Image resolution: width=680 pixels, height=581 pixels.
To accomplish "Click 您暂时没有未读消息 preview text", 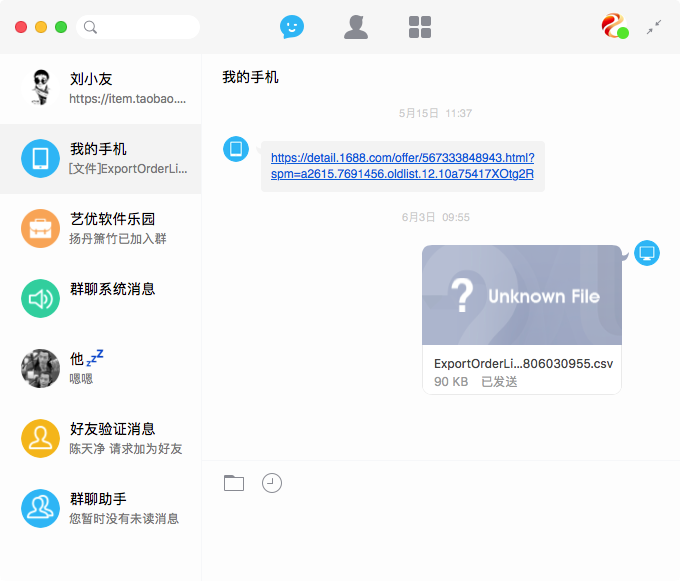I will pos(124,519).
